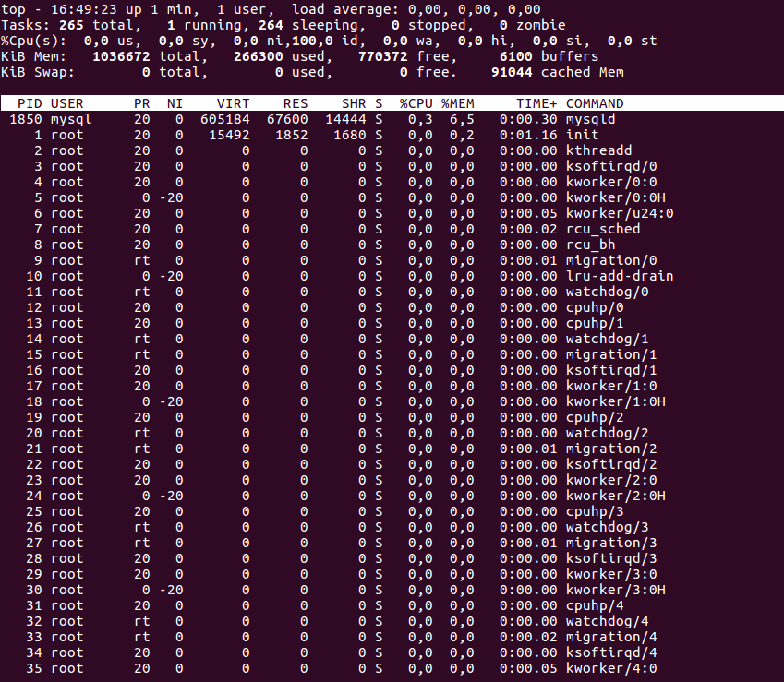Click the PID column header

point(30,103)
